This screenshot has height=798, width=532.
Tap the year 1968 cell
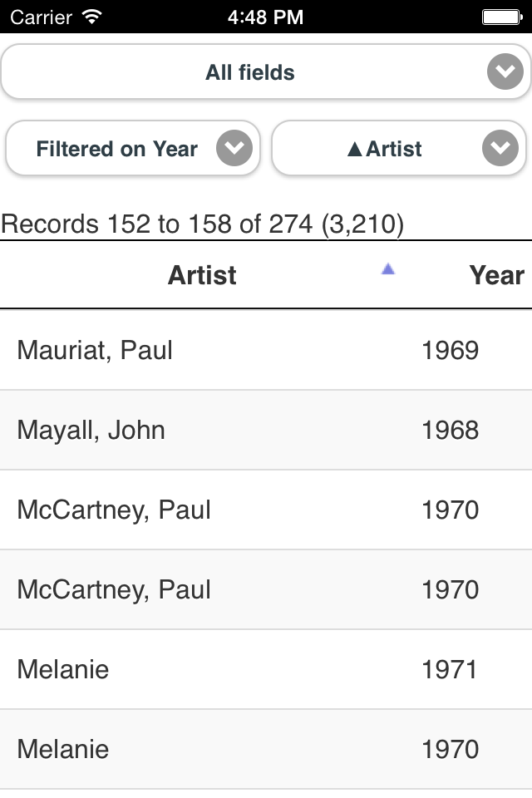(x=450, y=430)
